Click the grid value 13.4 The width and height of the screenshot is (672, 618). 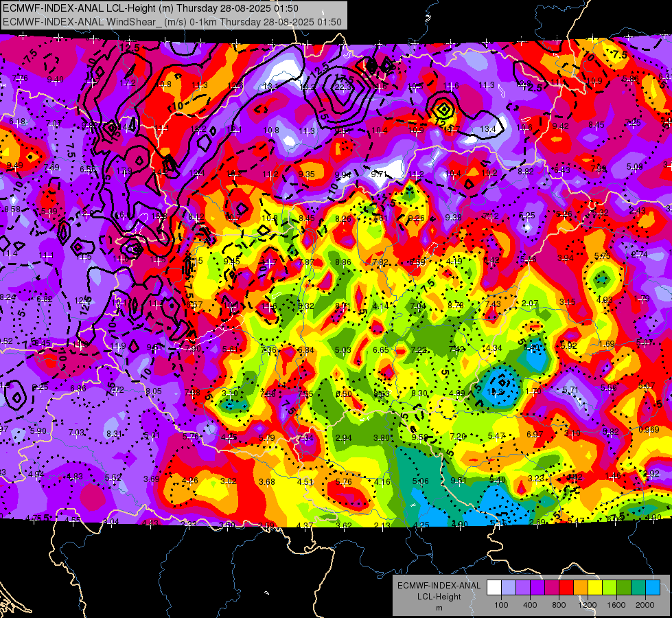tap(488, 128)
